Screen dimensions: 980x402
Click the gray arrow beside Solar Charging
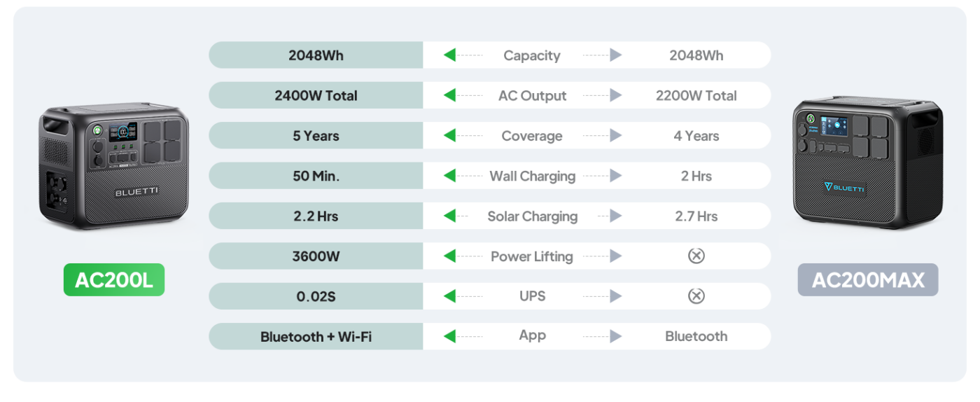(x=615, y=216)
